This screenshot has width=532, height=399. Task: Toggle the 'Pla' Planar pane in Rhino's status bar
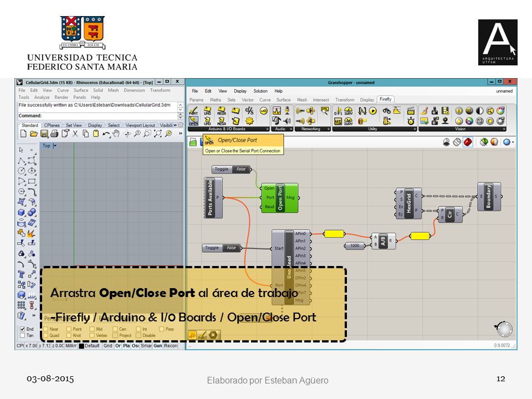[x=126, y=346]
